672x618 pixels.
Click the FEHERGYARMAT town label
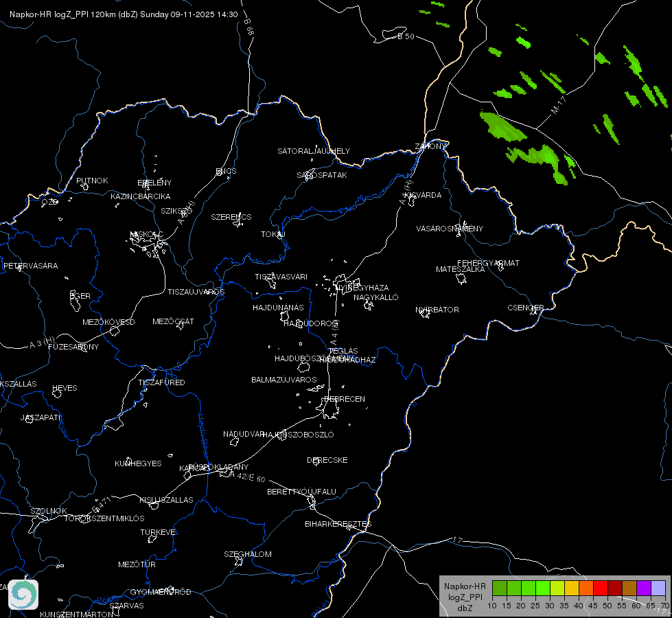488,263
